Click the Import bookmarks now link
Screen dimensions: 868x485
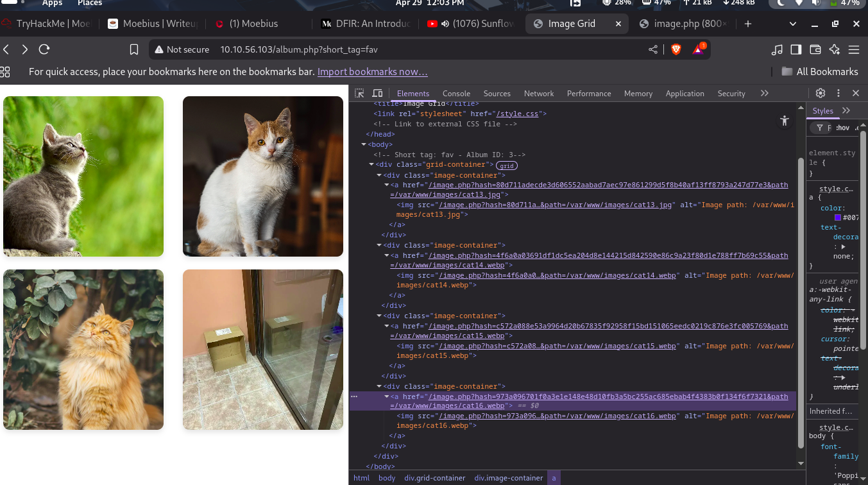pyautogui.click(x=372, y=72)
